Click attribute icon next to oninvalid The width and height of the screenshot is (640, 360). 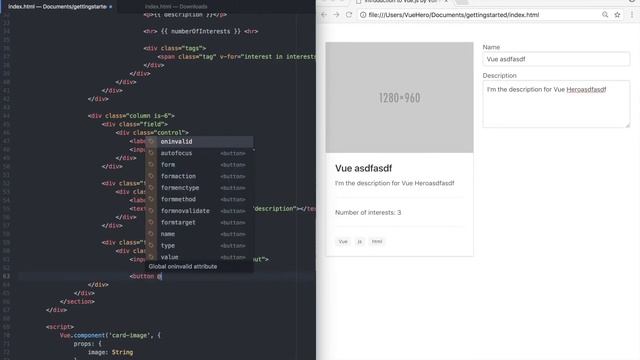point(151,142)
